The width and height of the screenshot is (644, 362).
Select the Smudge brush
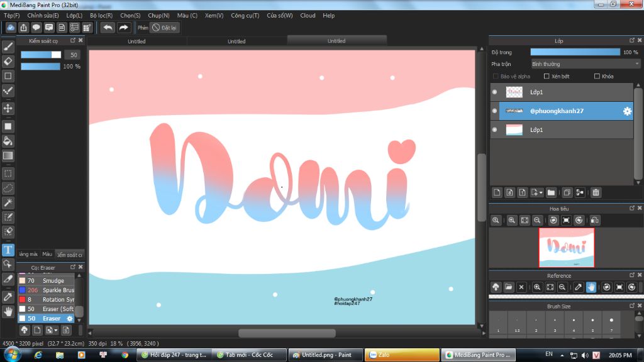[47, 281]
